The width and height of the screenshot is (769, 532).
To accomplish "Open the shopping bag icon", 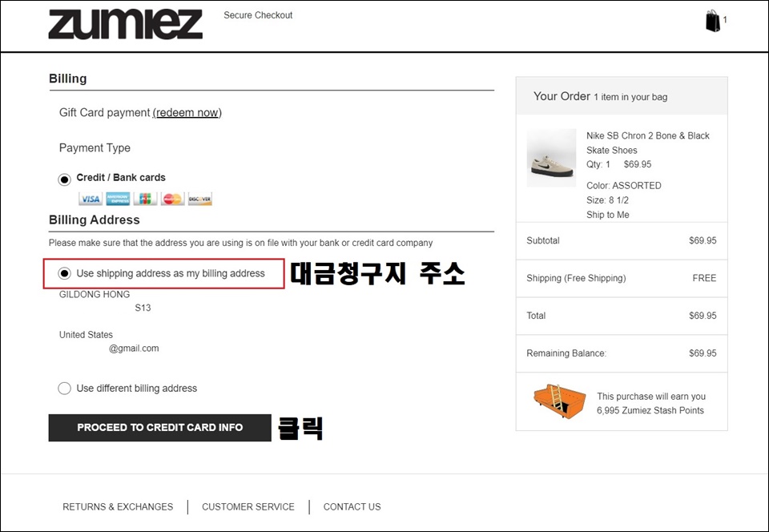I will click(x=713, y=21).
